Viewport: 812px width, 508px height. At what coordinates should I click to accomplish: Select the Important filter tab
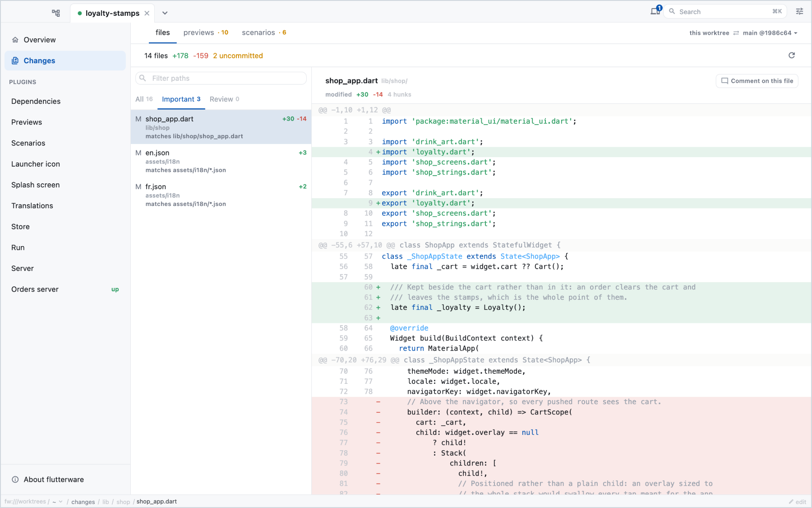point(181,99)
